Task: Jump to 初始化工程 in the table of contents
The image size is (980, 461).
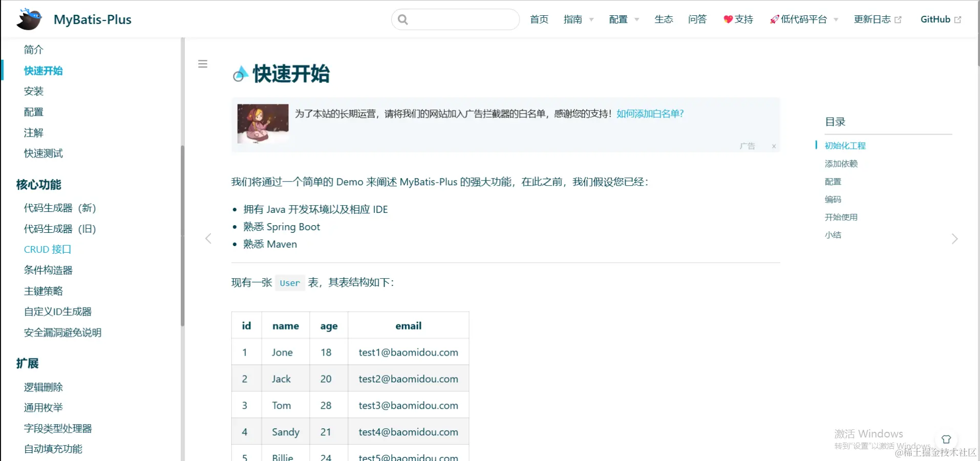Action: click(x=845, y=146)
